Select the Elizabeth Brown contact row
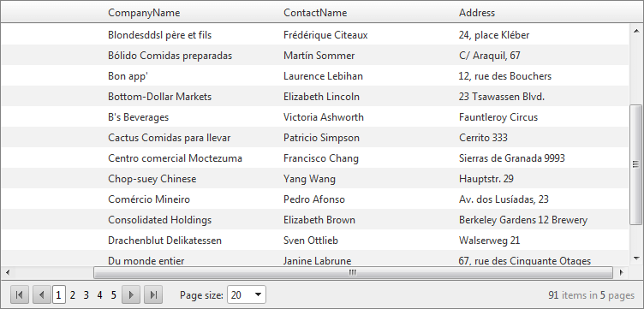 click(315, 219)
